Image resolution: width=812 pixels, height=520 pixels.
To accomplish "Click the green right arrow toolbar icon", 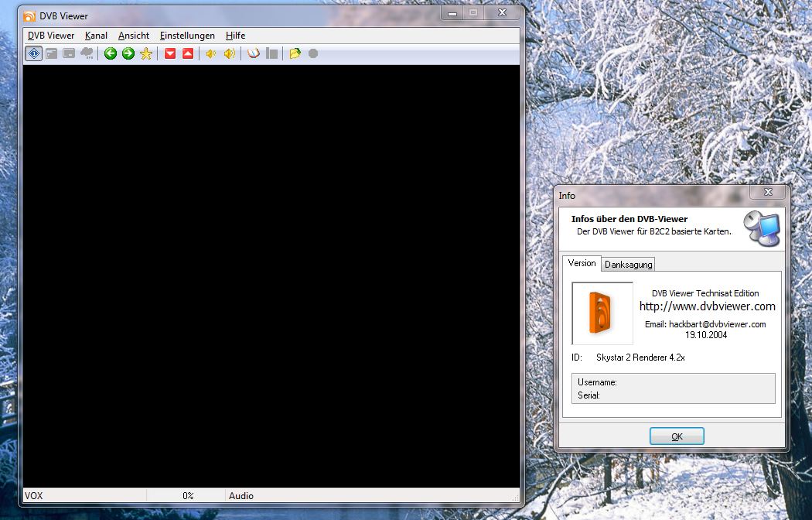I will click(128, 53).
